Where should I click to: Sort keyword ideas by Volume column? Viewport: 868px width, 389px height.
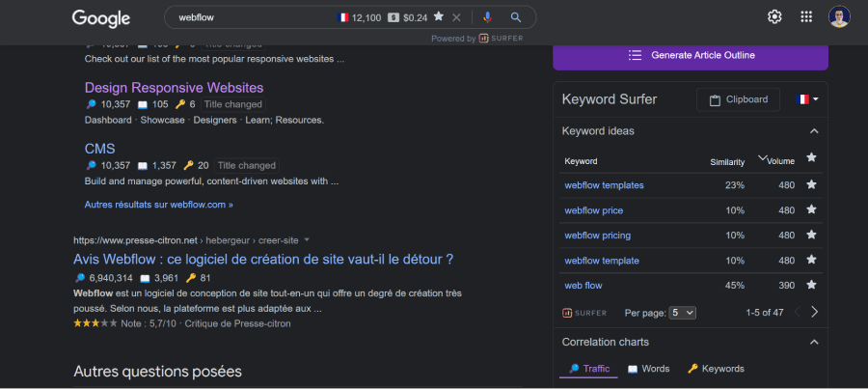(x=780, y=161)
